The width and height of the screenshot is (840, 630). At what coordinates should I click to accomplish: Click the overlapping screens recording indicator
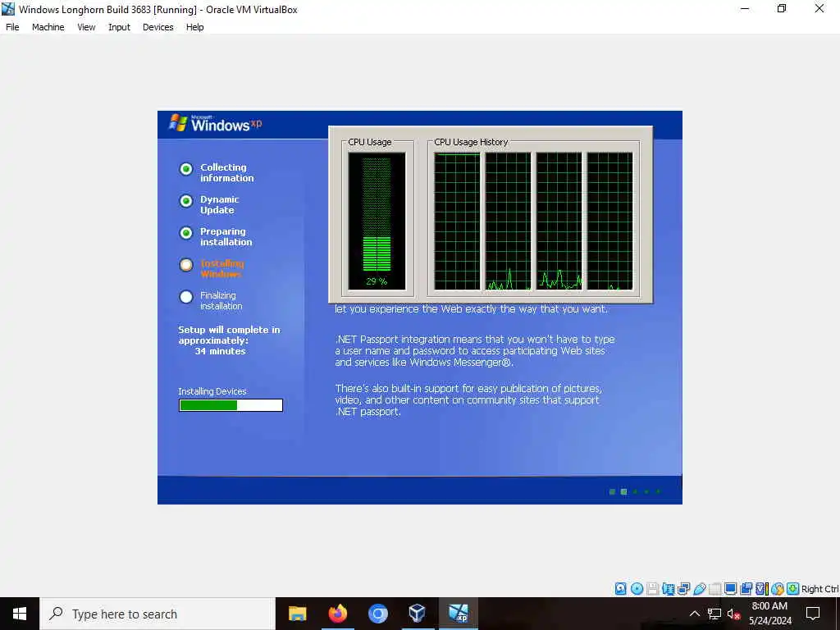pos(746,589)
